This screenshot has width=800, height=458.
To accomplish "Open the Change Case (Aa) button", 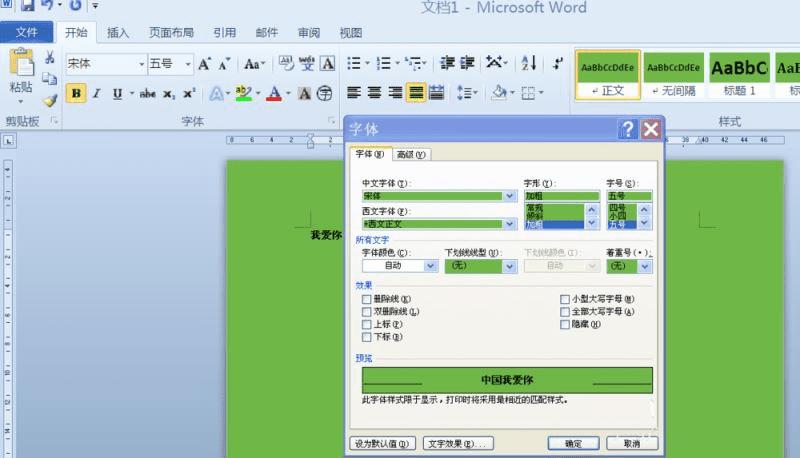I will (254, 64).
